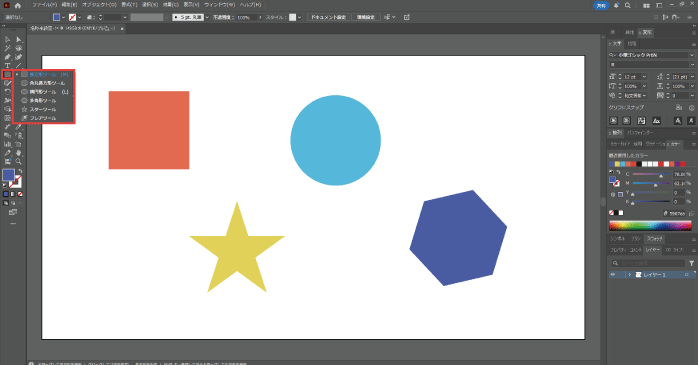Toggle visibility of レイヤー 1
The height and width of the screenshot is (365, 698).
click(613, 275)
